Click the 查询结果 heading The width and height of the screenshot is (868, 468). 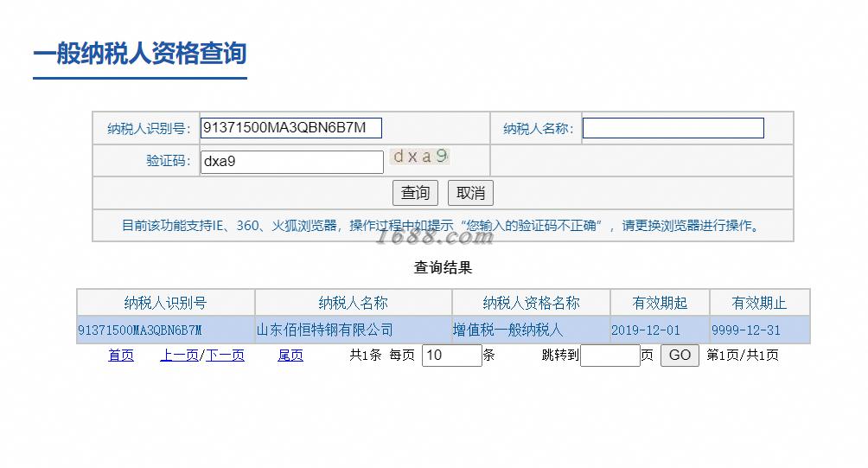point(443,268)
